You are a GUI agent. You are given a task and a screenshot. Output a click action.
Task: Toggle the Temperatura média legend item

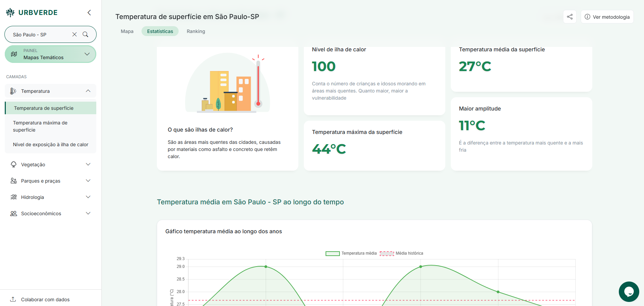click(351, 253)
